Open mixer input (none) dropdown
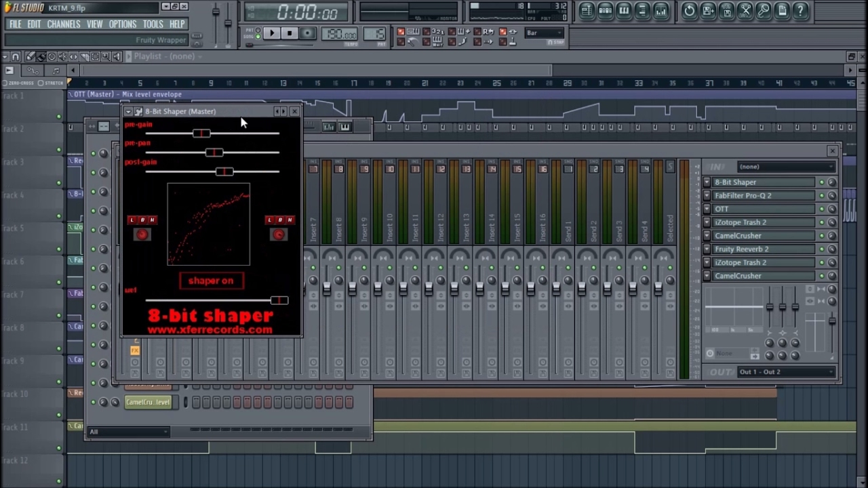868x488 pixels. click(x=787, y=167)
